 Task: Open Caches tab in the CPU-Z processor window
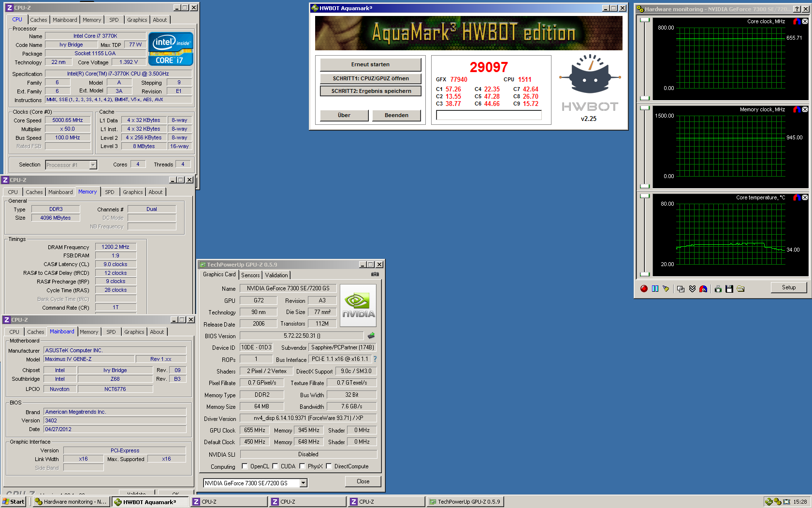39,20
